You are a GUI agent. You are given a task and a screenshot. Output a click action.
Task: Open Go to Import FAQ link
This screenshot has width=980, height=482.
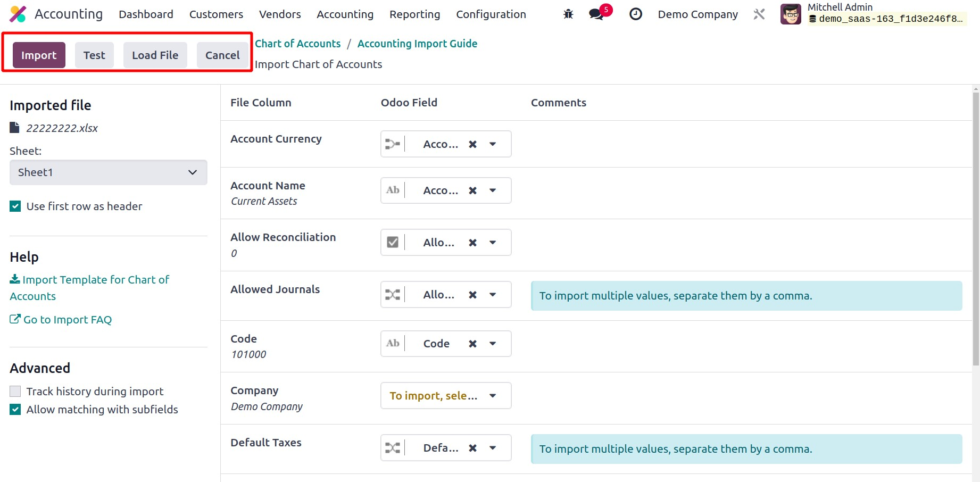pos(67,320)
